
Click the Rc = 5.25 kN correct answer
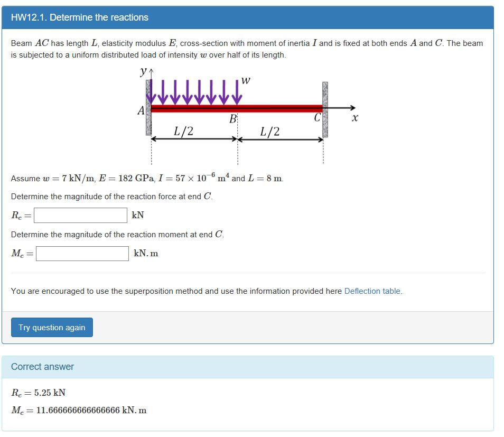[x=38, y=393]
